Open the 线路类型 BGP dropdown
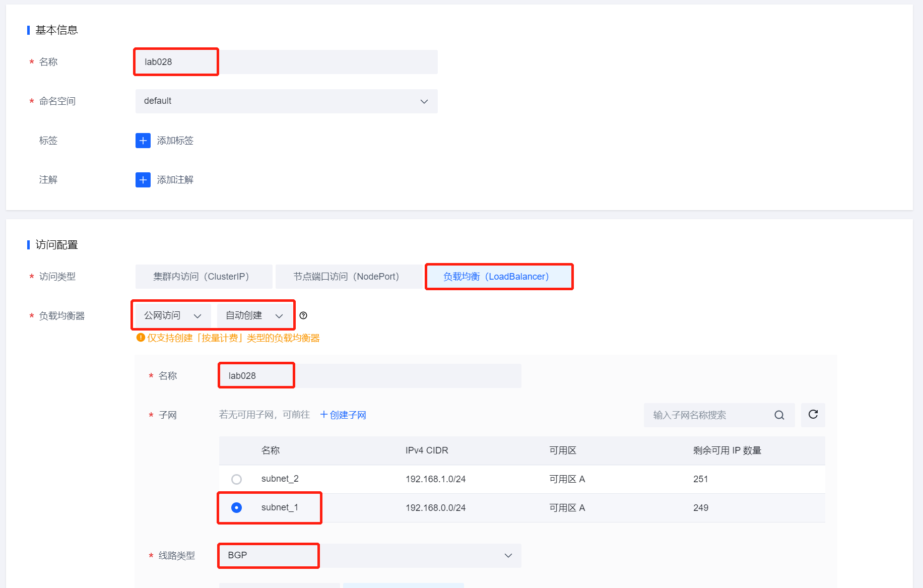Viewport: 923px width, 588px height. 370,555
